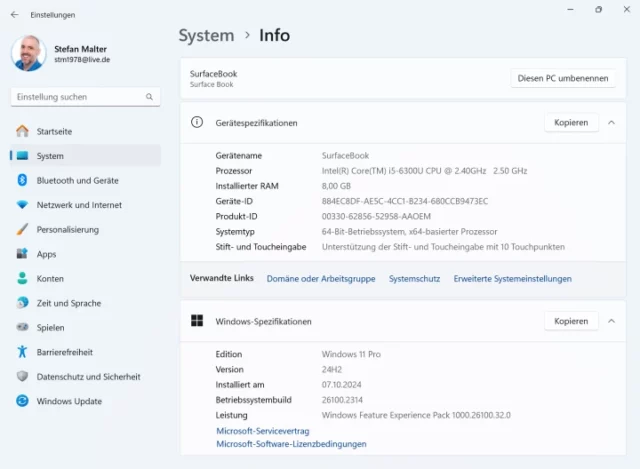640x469 pixels.
Task: Click the build number 26100.2314
Action: (x=342, y=400)
